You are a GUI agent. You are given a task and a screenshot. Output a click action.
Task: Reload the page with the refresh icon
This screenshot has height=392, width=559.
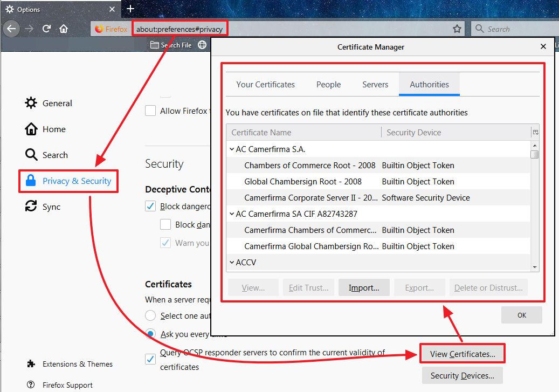(x=46, y=29)
